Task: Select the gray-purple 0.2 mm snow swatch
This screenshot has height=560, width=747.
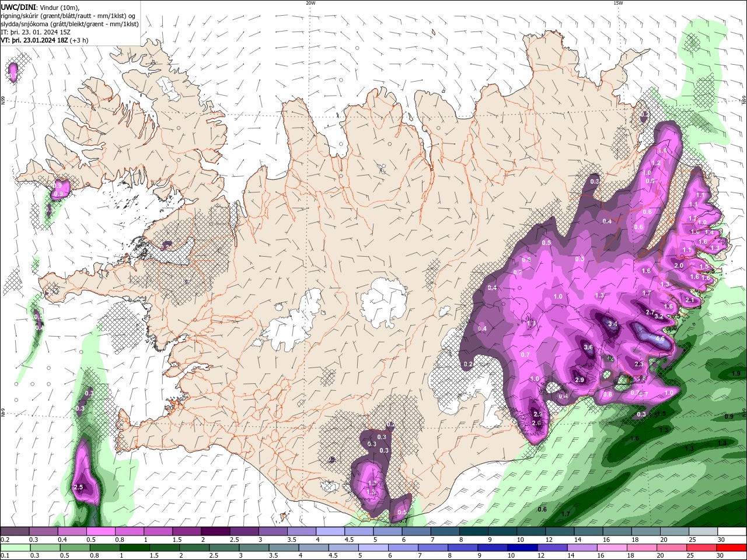Action: (15, 531)
